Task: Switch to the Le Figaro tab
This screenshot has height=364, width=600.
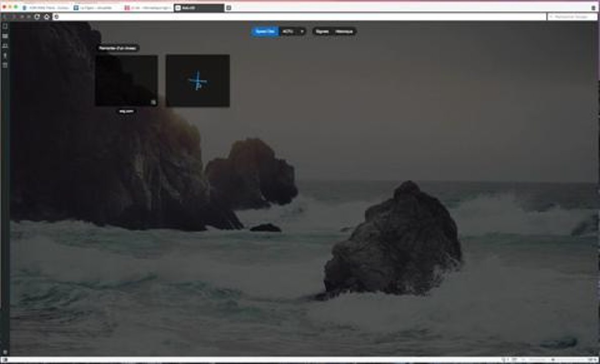Action: pos(97,8)
